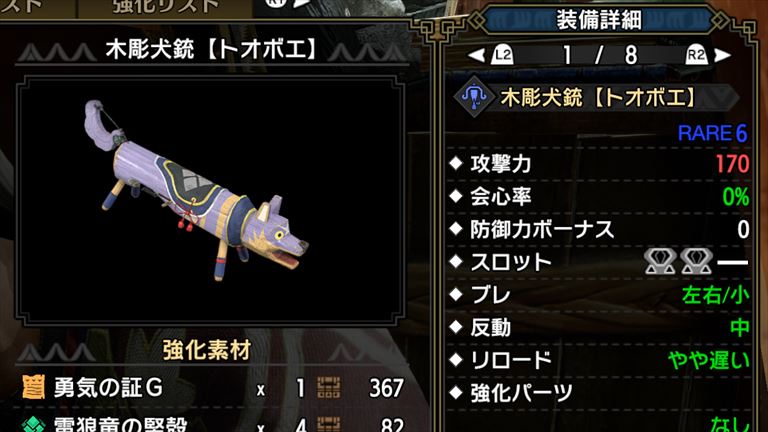Viewport: 768px width, 432px height.
Task: Select the second decoration slot icon
Action: (696, 262)
